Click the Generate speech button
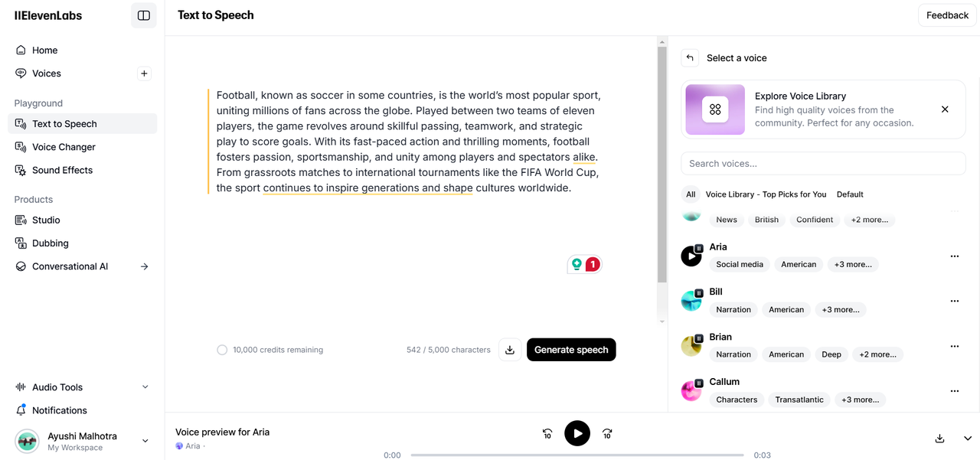The image size is (980, 460). [x=571, y=350]
